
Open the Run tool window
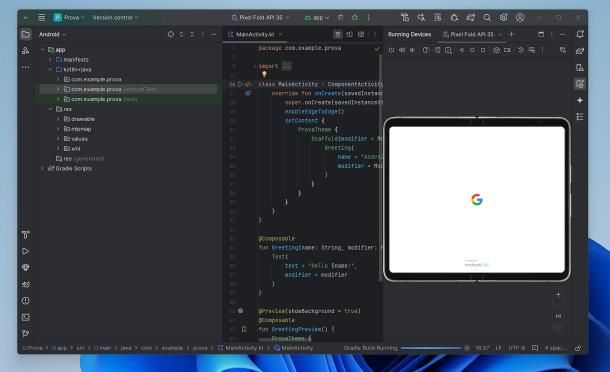coord(26,251)
